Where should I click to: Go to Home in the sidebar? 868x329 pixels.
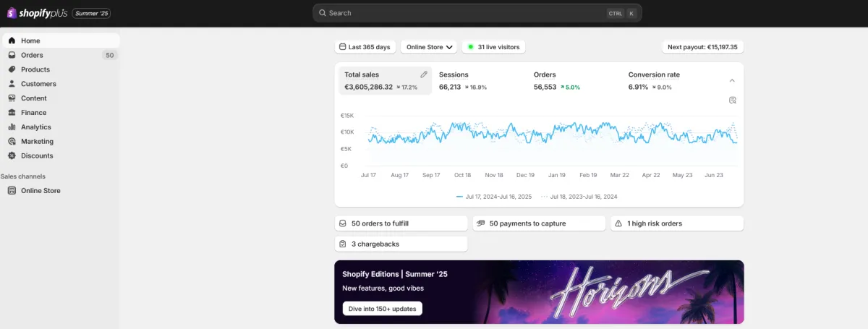pyautogui.click(x=61, y=40)
